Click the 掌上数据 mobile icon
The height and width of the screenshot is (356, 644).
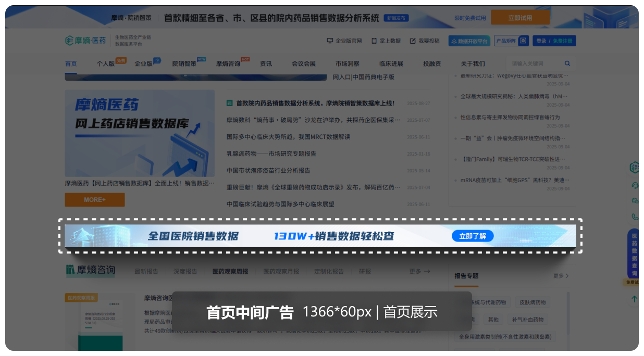click(x=373, y=41)
